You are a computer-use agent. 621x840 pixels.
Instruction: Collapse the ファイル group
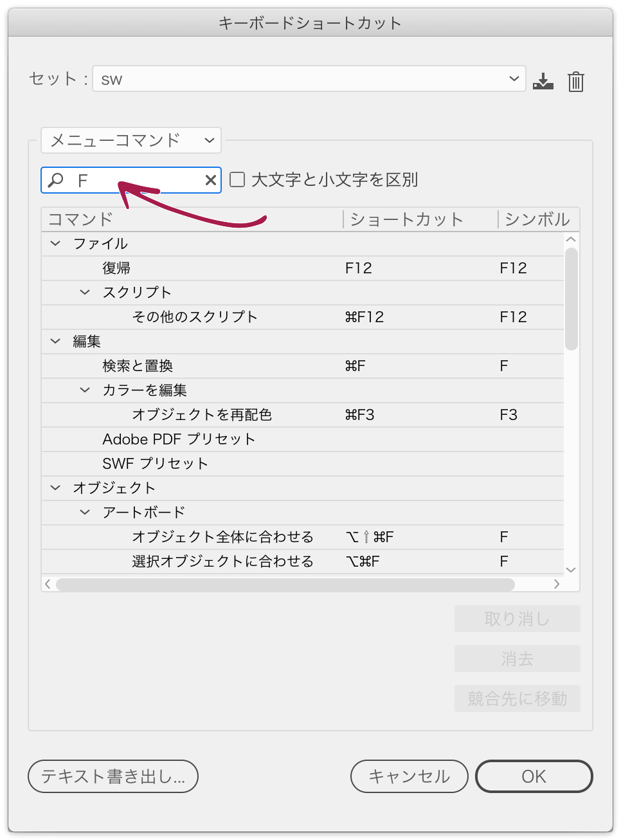[56, 243]
